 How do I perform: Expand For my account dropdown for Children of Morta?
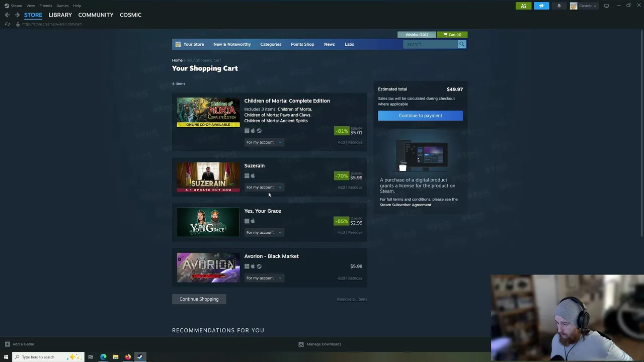[264, 142]
